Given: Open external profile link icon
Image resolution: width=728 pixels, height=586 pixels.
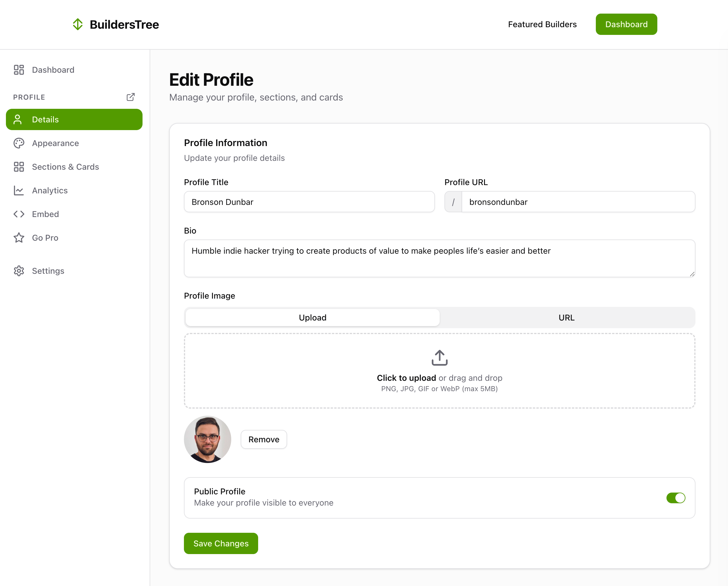Looking at the screenshot, I should tap(130, 97).
